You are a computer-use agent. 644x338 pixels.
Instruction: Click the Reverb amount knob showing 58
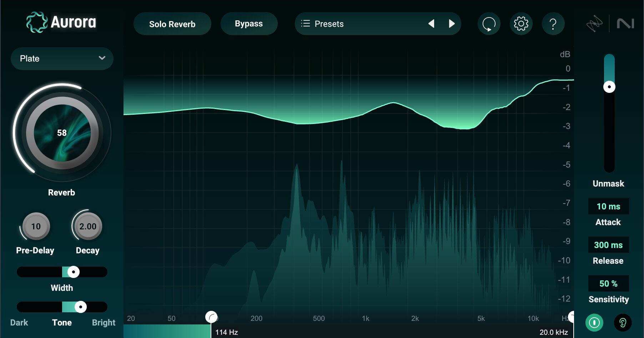[62, 133]
